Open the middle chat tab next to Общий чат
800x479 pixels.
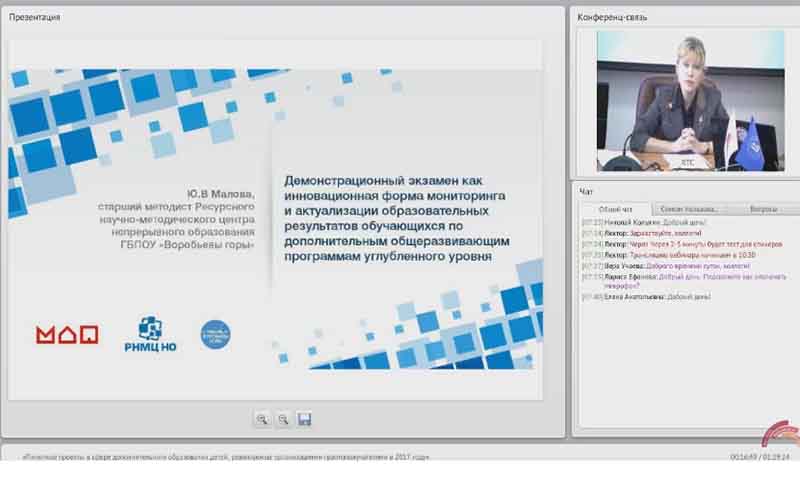point(684,209)
